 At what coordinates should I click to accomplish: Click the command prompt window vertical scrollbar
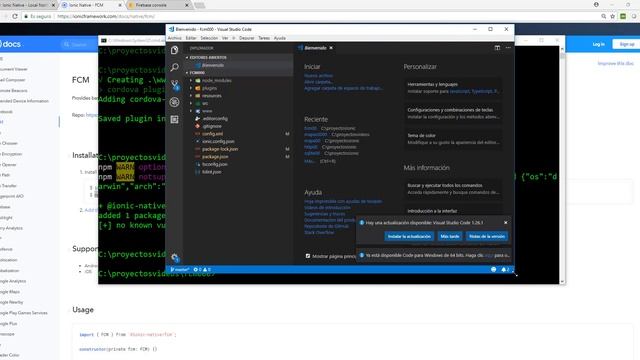[562, 165]
